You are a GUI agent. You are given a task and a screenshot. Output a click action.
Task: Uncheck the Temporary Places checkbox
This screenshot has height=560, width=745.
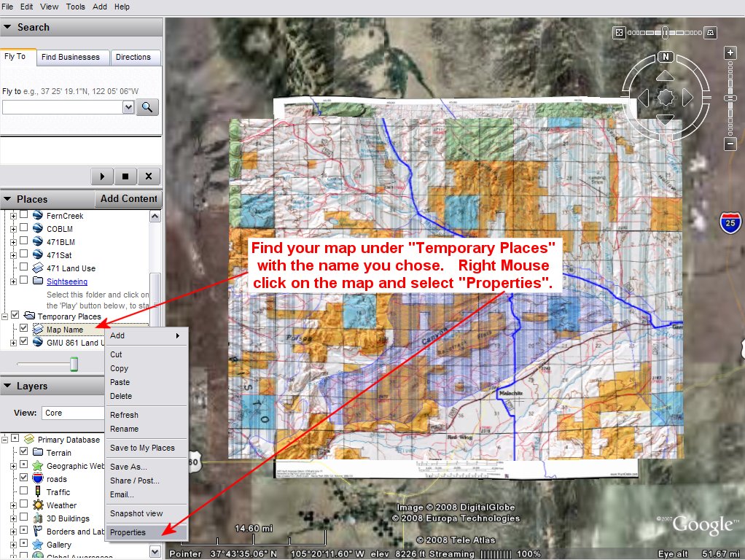pyautogui.click(x=15, y=315)
